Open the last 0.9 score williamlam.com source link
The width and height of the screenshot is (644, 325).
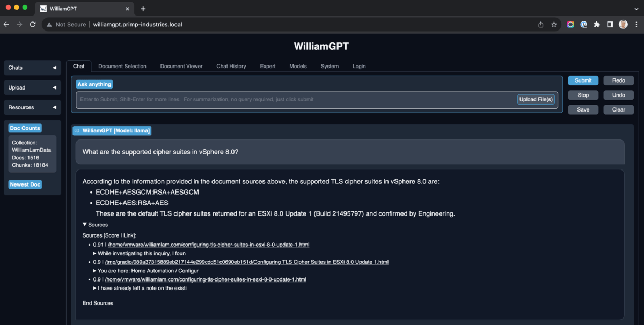[206, 279]
